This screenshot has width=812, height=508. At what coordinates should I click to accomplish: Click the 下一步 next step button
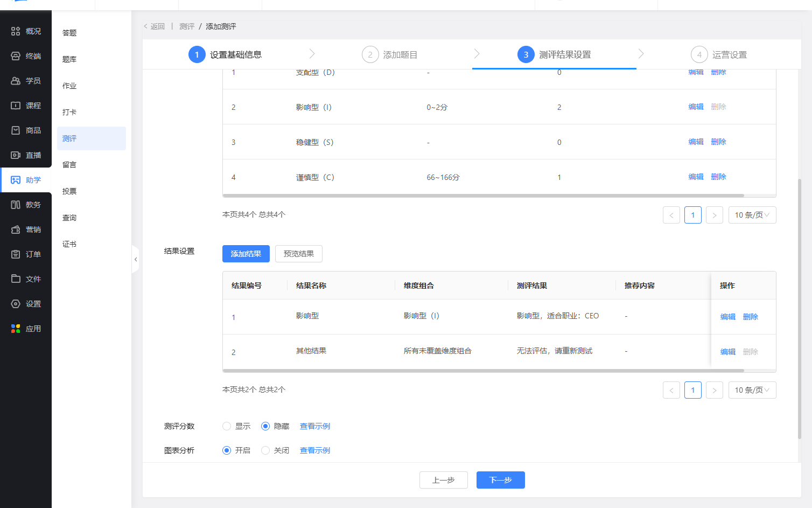tap(500, 480)
